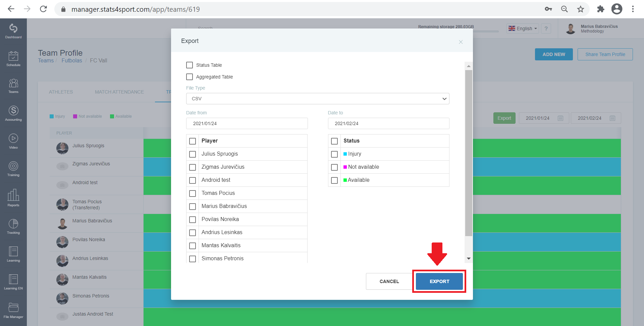
Task: Check the Zigmas Jurevičius checkbox
Action: [193, 167]
